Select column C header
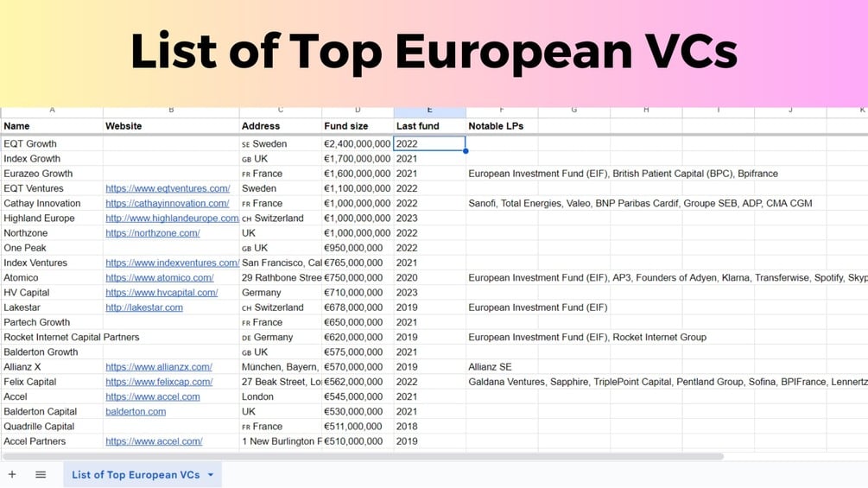868x488 pixels. point(281,111)
